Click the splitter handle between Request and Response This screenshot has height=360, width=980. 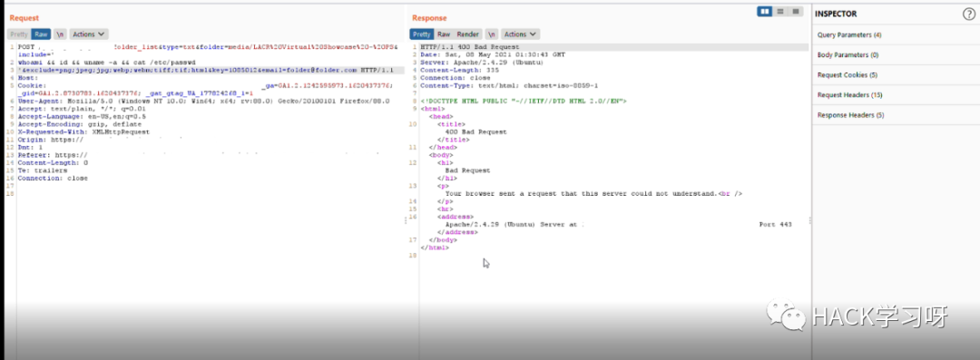[405, 220]
